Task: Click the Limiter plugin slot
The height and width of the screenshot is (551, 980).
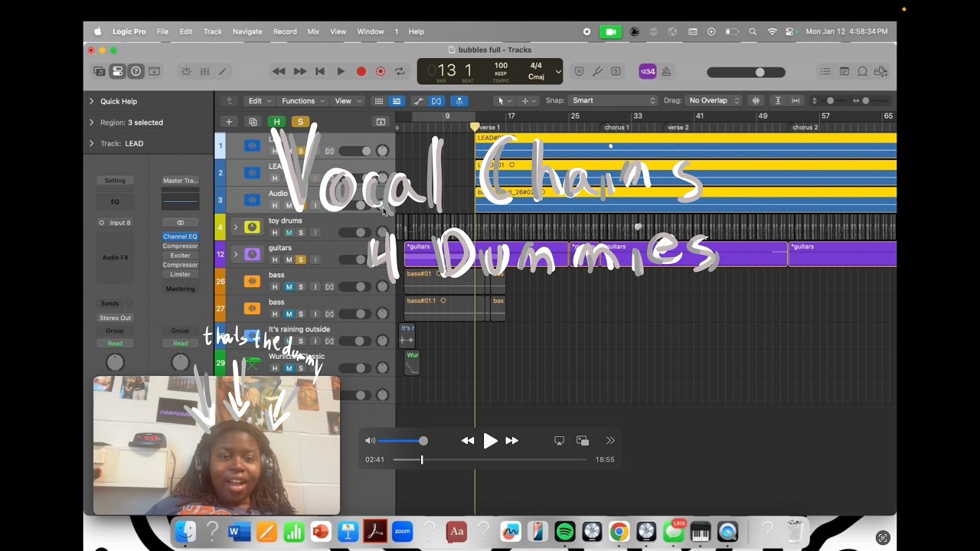Action: pos(180,274)
